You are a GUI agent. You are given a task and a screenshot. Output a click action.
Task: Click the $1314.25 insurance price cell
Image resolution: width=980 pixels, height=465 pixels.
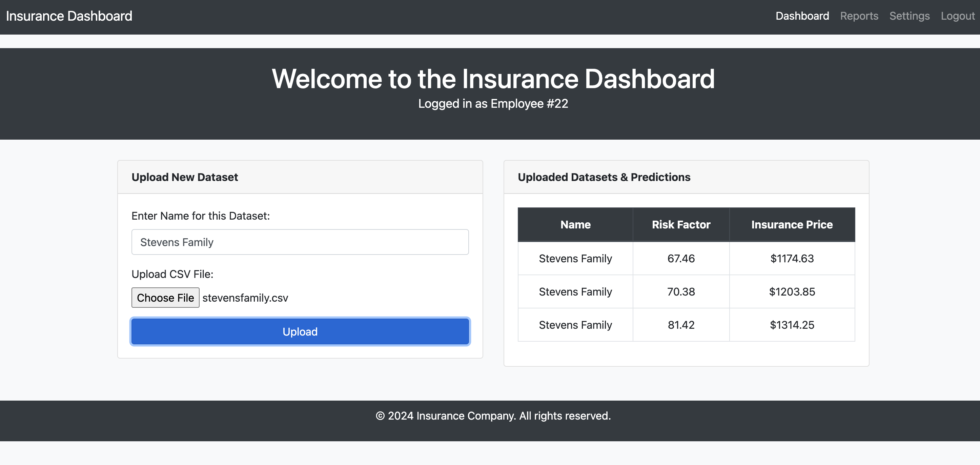pyautogui.click(x=792, y=325)
